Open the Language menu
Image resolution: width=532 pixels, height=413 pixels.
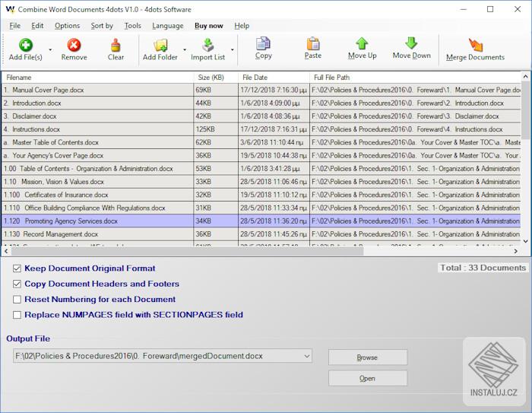pos(168,26)
